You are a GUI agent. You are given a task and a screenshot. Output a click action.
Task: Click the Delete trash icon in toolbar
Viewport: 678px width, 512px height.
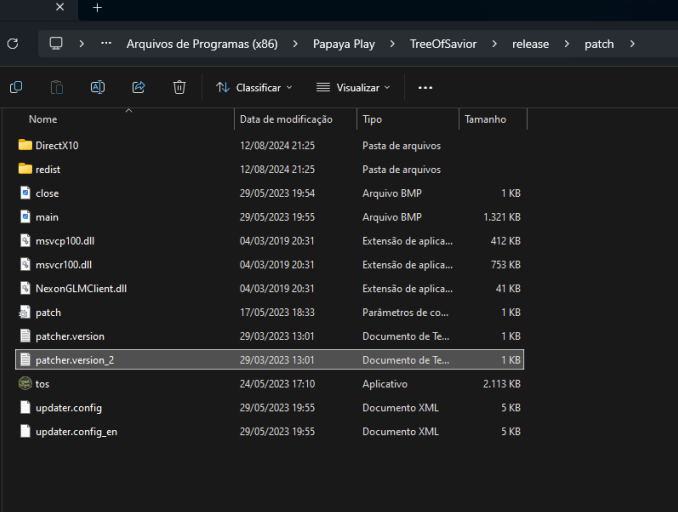(x=179, y=87)
